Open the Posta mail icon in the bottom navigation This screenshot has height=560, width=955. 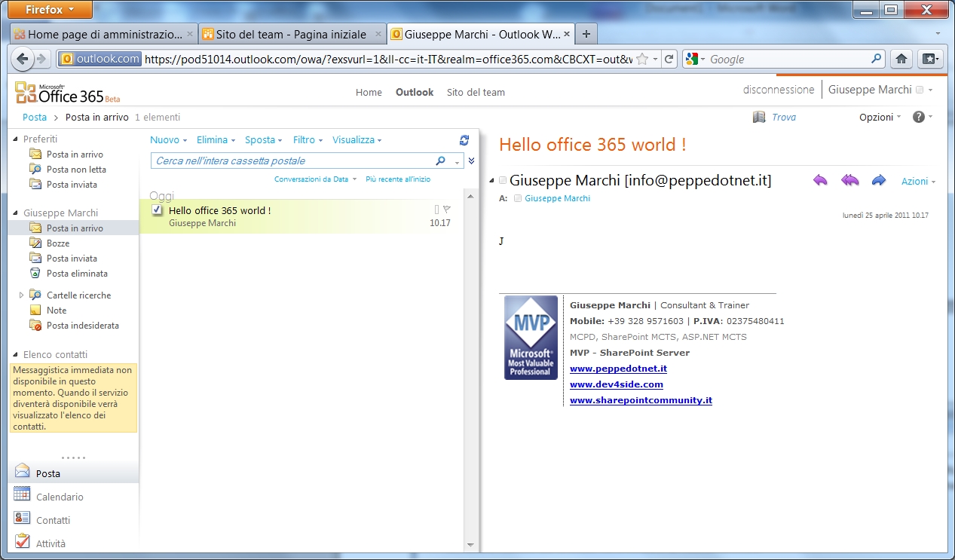[23, 471]
